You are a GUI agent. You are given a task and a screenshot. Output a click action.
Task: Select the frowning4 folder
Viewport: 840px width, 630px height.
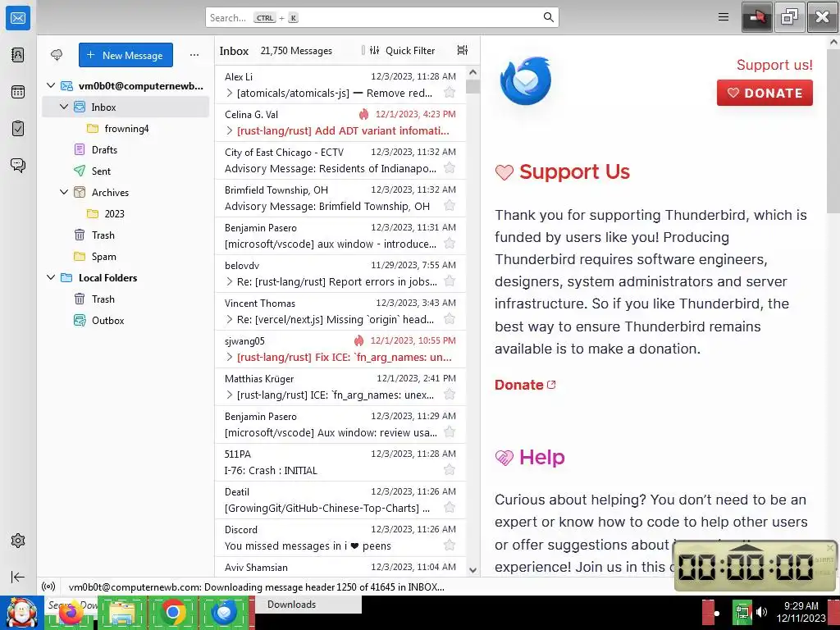[126, 129]
